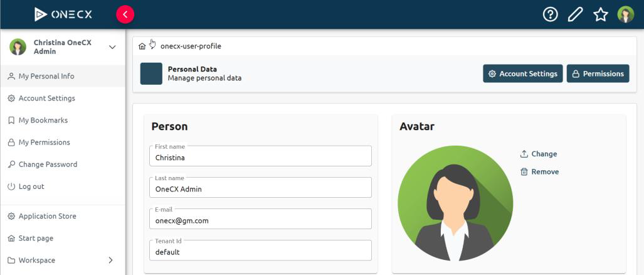Expand the Workspace menu chevron
This screenshot has height=275, width=644.
[x=111, y=260]
